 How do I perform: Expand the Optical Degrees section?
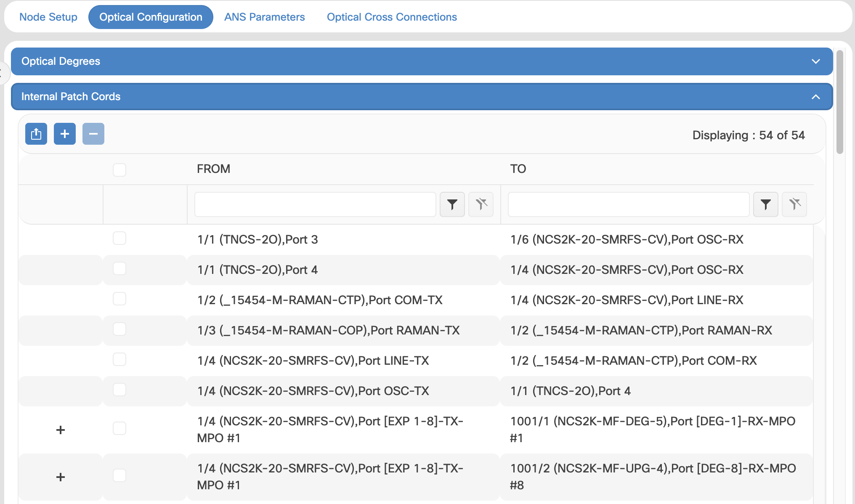(x=422, y=61)
